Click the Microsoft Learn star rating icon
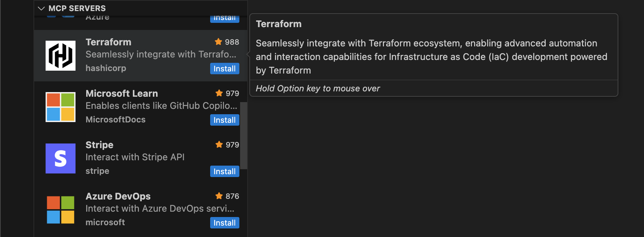This screenshot has height=237, width=644. coord(219,93)
